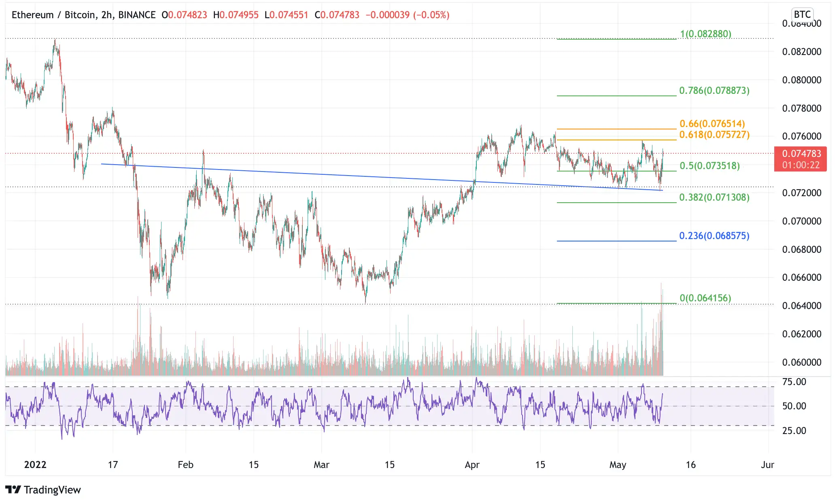Select the orange 0.618(0.075727) Fibonacci label

714,134
